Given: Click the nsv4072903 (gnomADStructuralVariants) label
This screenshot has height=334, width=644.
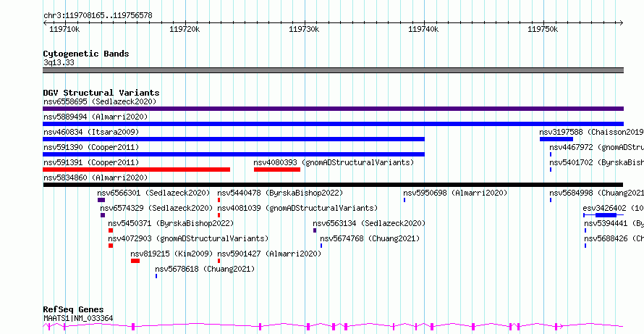Looking at the screenshot, I should 188,238.
